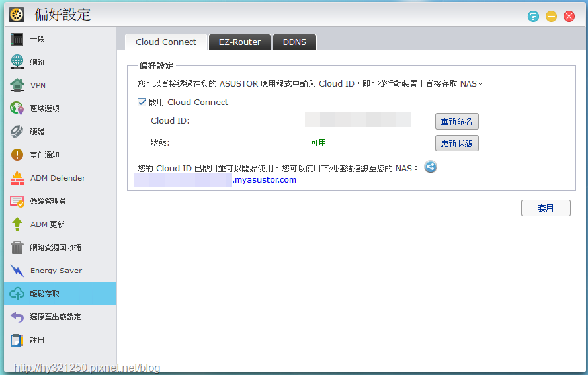Open the ADM Defender firewall icon
The image size is (588, 375).
[x=17, y=178]
